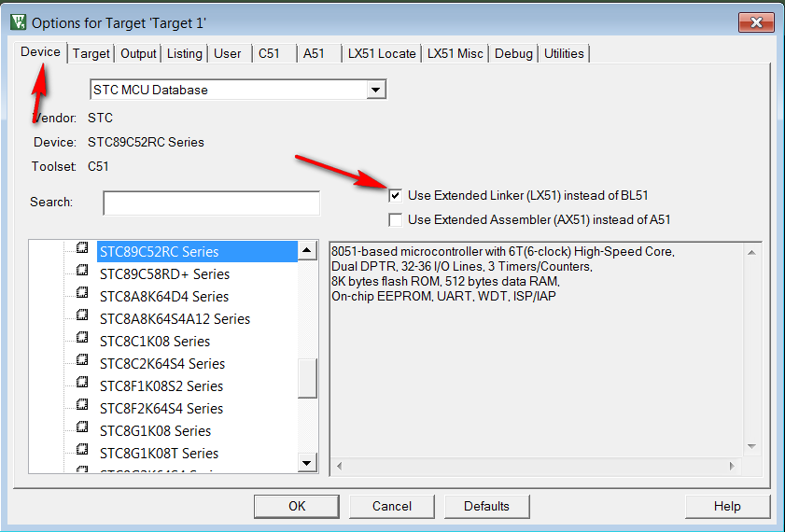This screenshot has width=785, height=532.
Task: Click the device description text area
Action: [x=536, y=350]
